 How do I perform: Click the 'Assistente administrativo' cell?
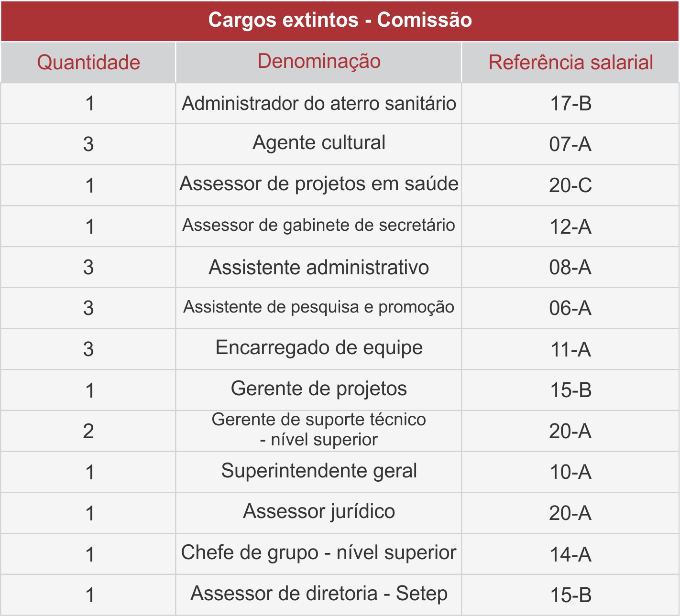coord(319,268)
